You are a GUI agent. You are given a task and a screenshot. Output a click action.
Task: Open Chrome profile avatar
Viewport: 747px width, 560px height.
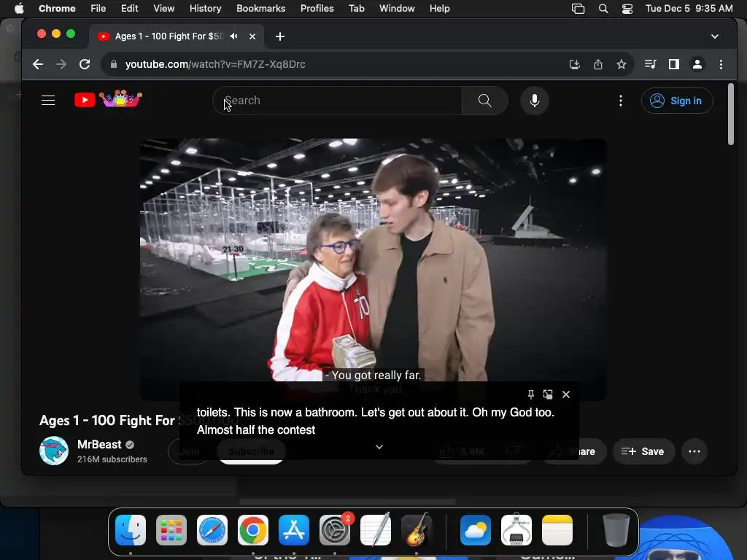point(697,64)
